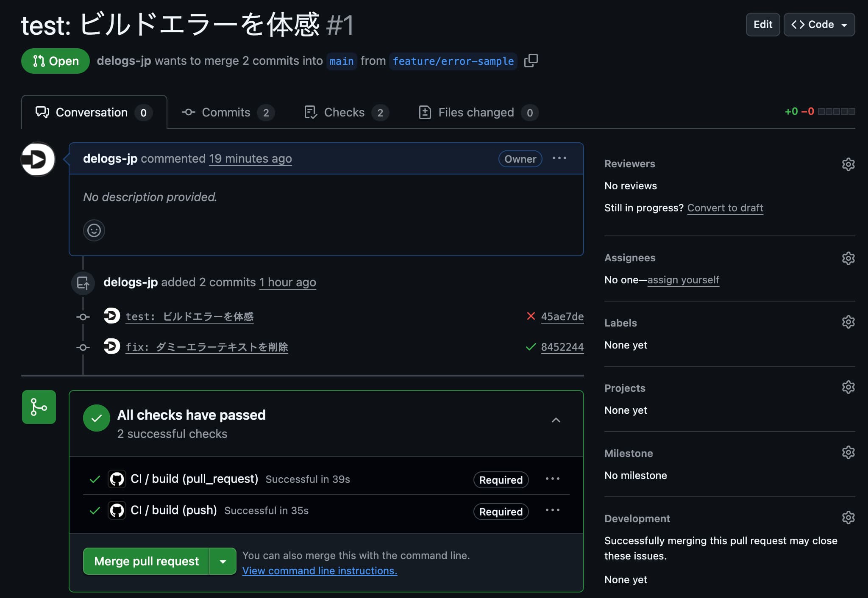Click CI / build (pull_request) check name
Screen dimensions: 868x598
[195, 479]
